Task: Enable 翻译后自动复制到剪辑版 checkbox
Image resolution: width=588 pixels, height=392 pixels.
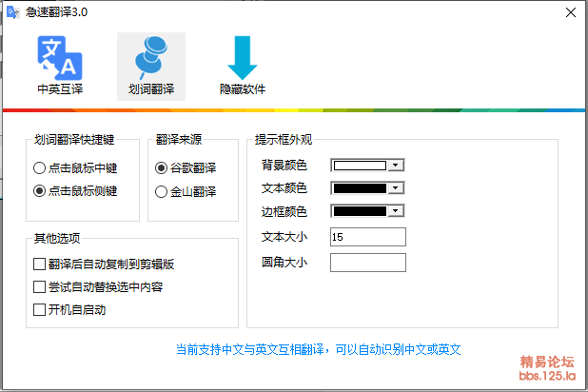Action: pyautogui.click(x=40, y=265)
